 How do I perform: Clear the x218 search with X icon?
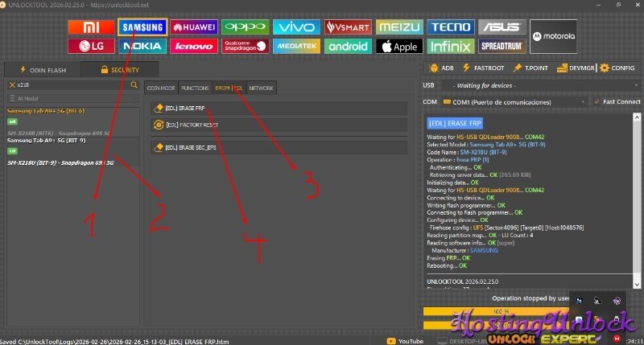[12, 84]
